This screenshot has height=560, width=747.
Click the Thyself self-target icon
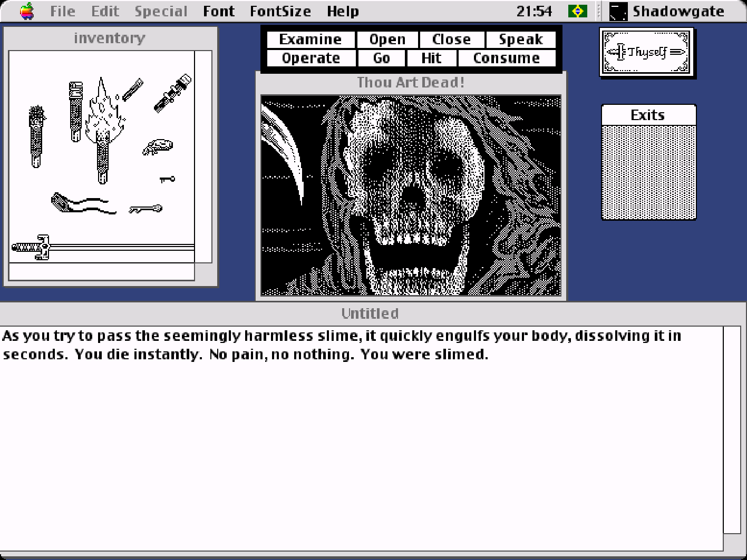[646, 52]
